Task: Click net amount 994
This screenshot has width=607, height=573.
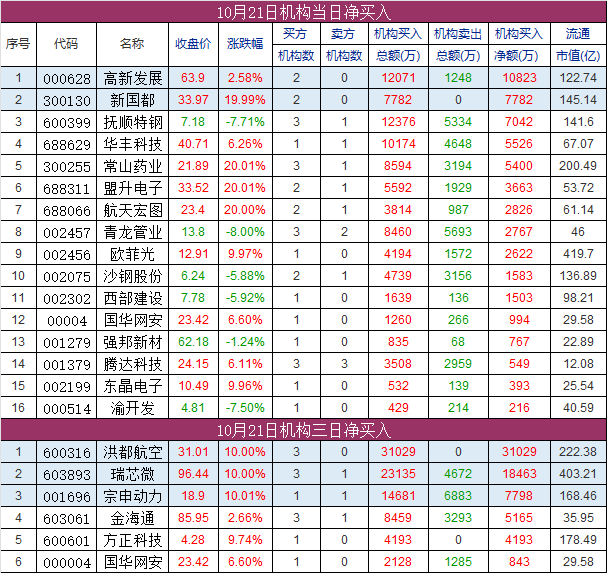Action: click(519, 320)
